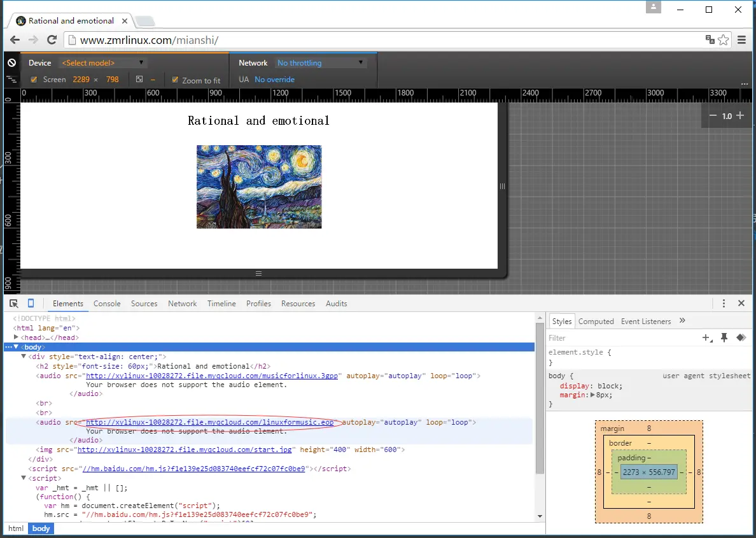
Task: Open the Device Select model dropdown
Action: pyautogui.click(x=102, y=63)
